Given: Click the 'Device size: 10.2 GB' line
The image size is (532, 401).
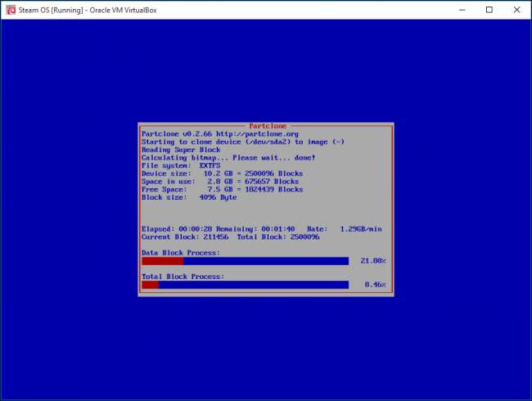Looking at the screenshot, I should (221, 173).
